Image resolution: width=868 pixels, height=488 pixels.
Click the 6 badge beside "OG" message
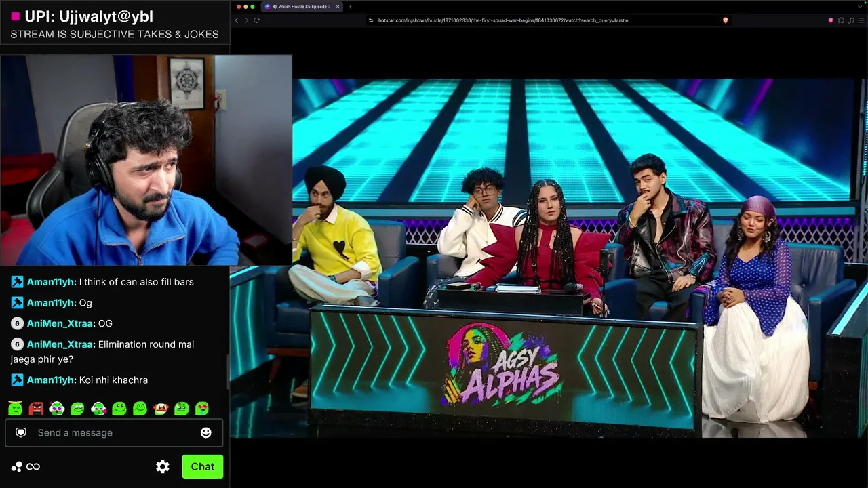(x=17, y=323)
